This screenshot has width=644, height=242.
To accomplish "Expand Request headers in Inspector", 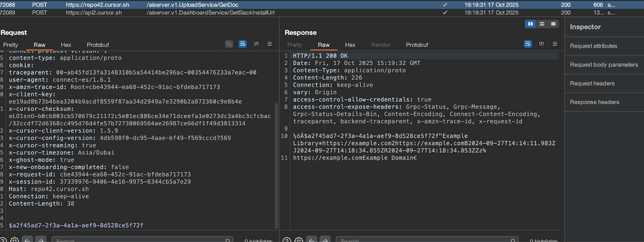I will click(604, 84).
